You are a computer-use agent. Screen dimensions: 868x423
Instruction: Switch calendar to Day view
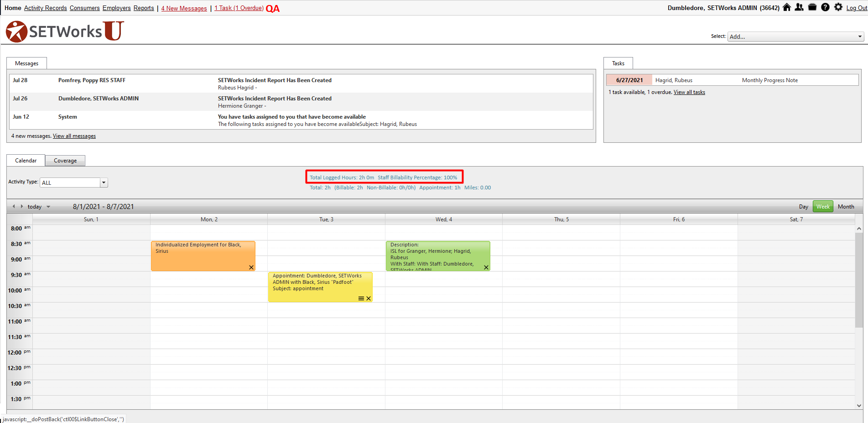click(x=804, y=207)
